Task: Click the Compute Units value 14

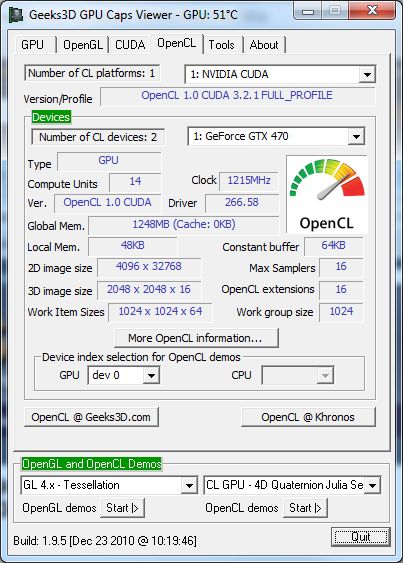Action: [x=135, y=182]
